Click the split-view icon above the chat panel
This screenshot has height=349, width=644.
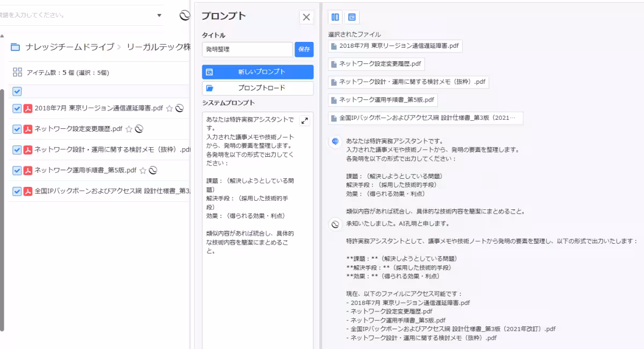pyautogui.click(x=334, y=17)
